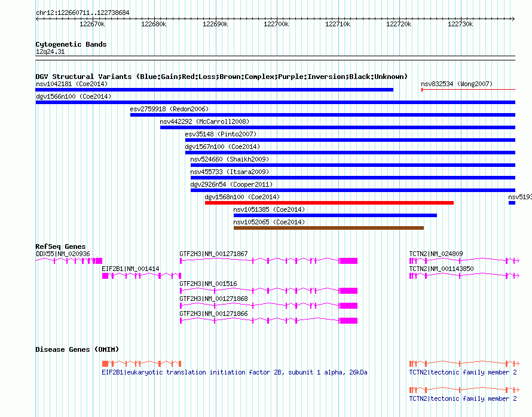The height and width of the screenshot is (417, 532).
Task: Click the GTF2H3|NM_001271867 transcript label
Action: [214, 254]
